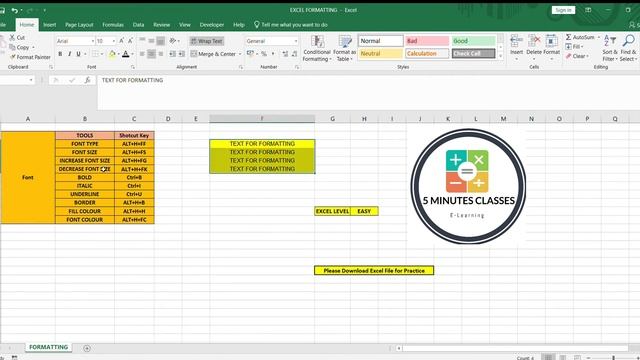This screenshot has height=360, width=640.
Task: Toggle Center alignment
Action: click(151, 54)
